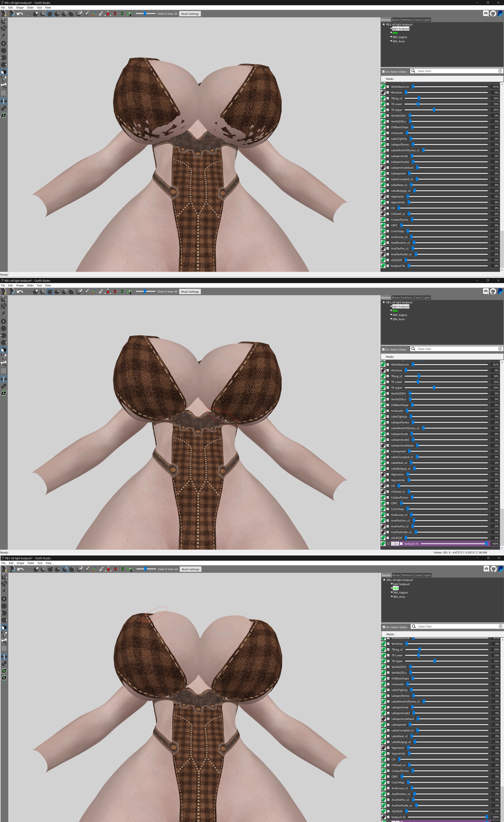Screen dimensions: 504x822
Task: Uncheck the WideWaistLine slider checkbox in the top window
Action: click(x=388, y=87)
